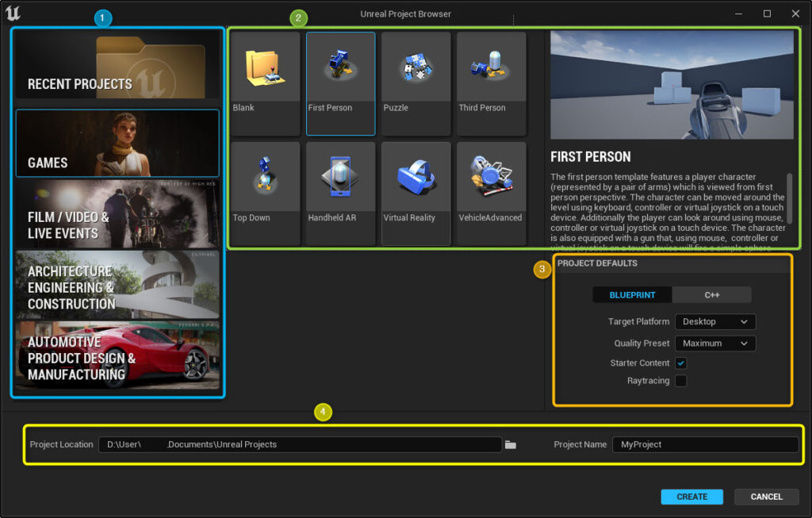This screenshot has width=812, height=518.
Task: Select the First Person template
Action: pos(341,83)
